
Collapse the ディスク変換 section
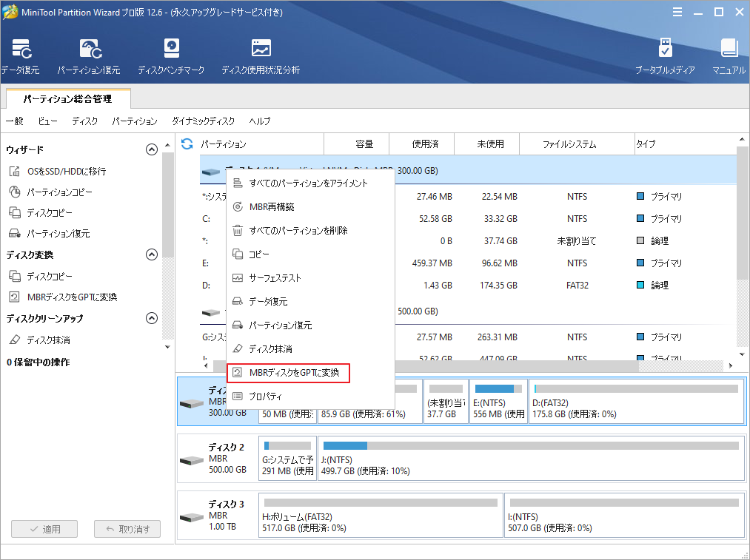coord(152,254)
